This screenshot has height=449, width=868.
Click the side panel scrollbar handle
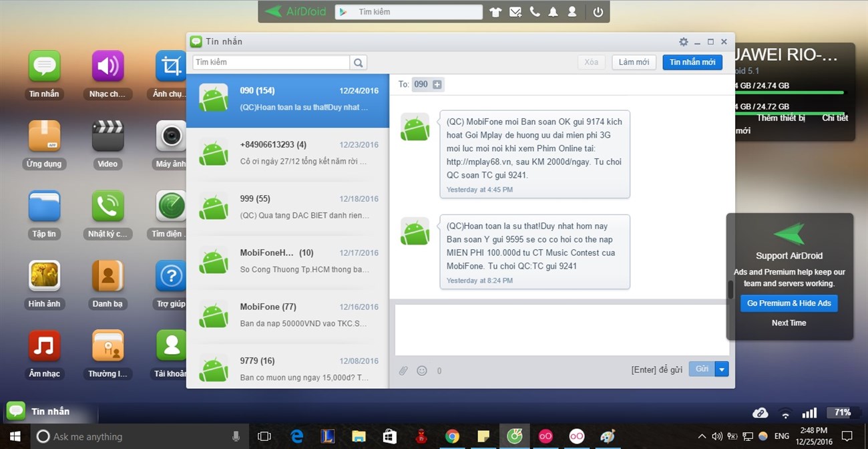pyautogui.click(x=730, y=290)
